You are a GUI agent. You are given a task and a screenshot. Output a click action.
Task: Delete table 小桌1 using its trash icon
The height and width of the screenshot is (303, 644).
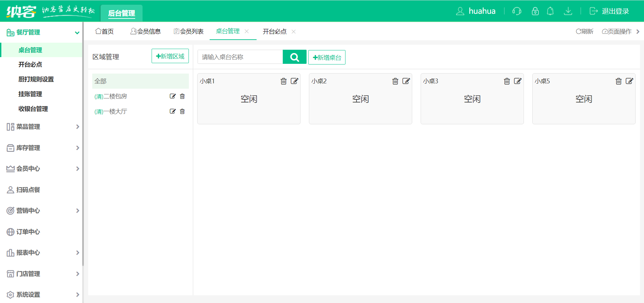click(283, 81)
